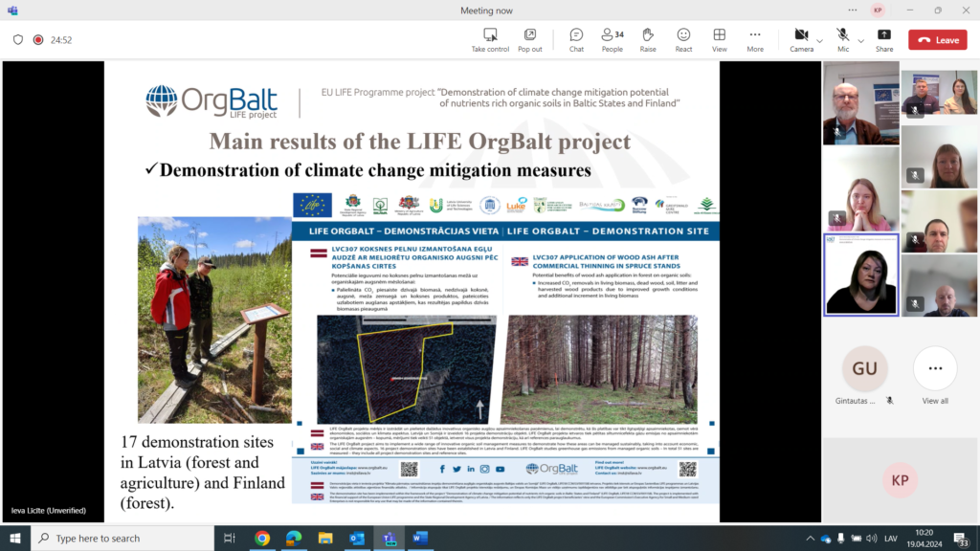Open the battery status tray icon
The image size is (980, 551).
857,538
